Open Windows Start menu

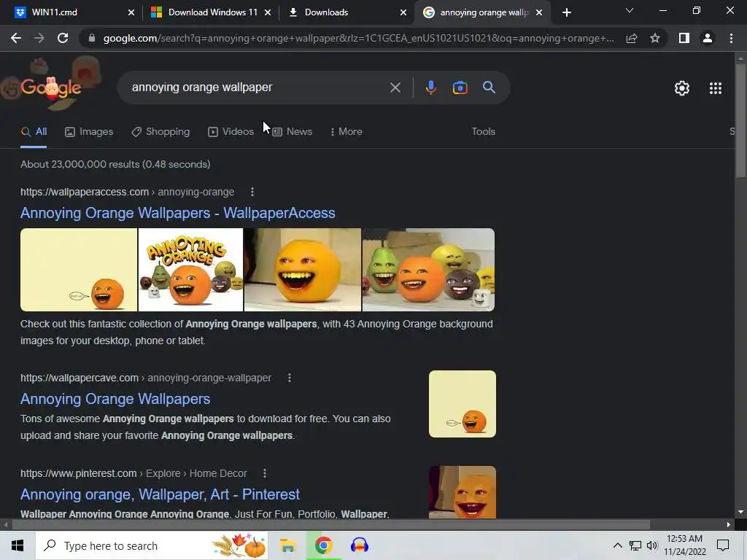click(18, 545)
